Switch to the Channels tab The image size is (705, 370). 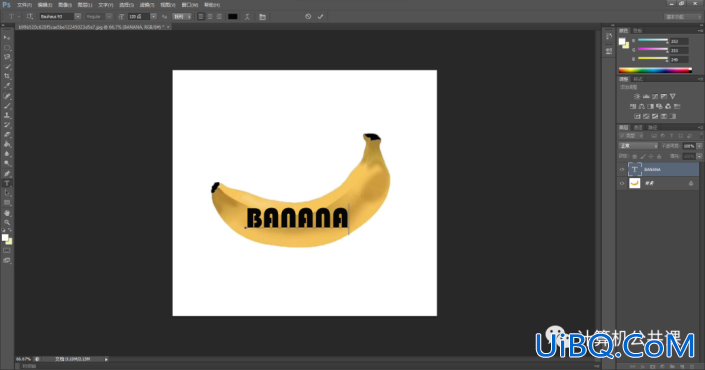point(638,128)
